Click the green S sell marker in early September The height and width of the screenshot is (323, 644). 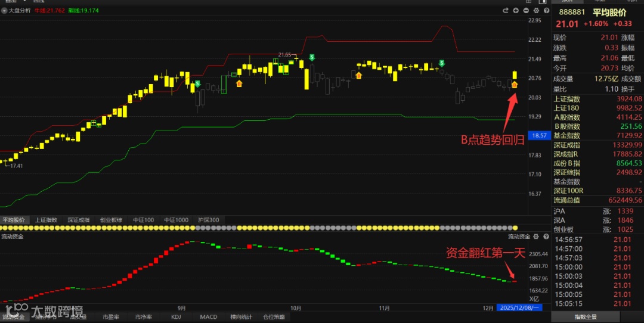tap(197, 83)
